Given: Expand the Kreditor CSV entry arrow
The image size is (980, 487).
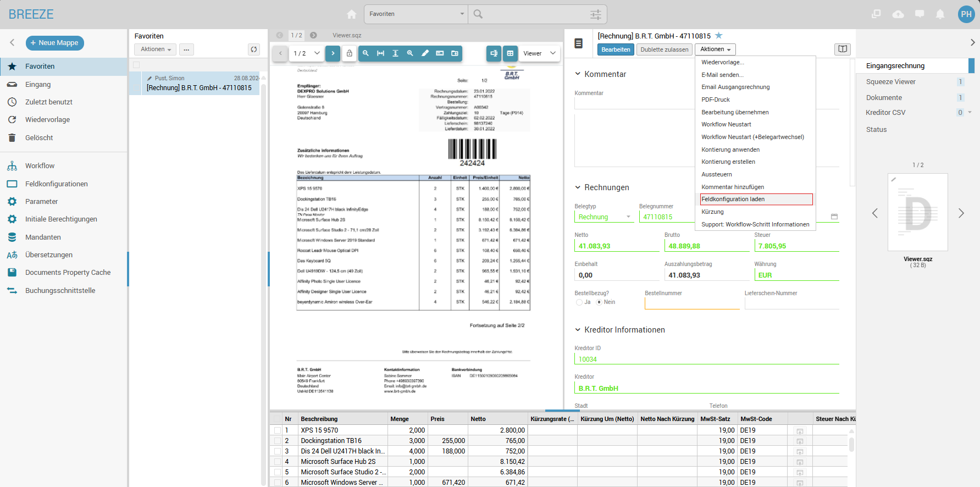Looking at the screenshot, I should coord(970,112).
